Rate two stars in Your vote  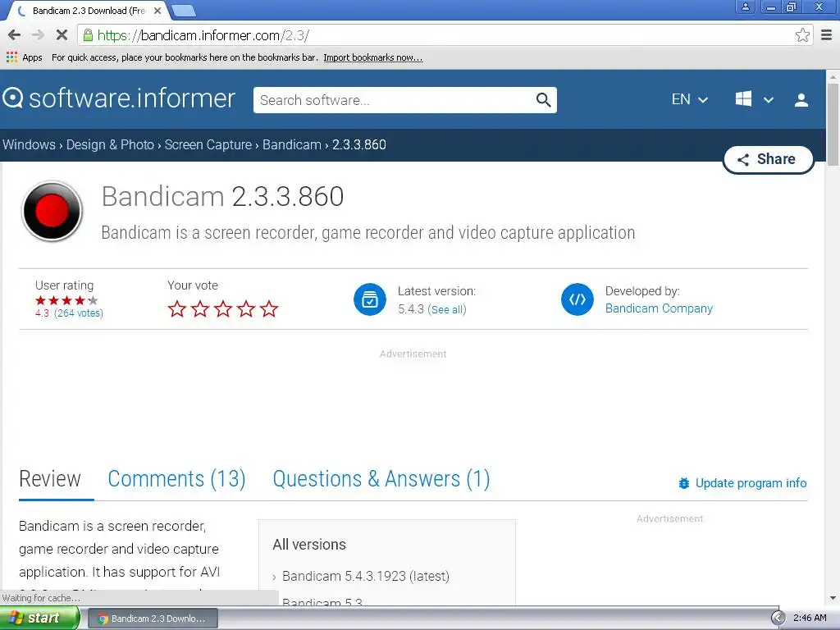tap(200, 309)
